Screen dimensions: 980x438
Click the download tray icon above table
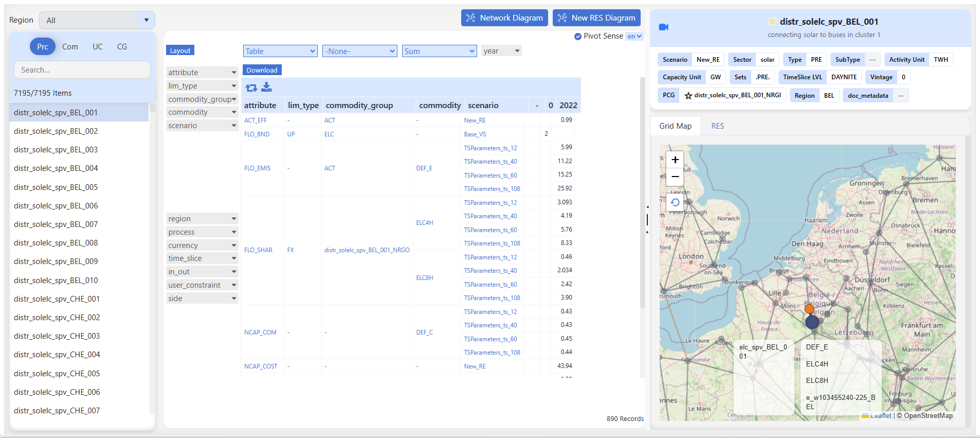266,87
